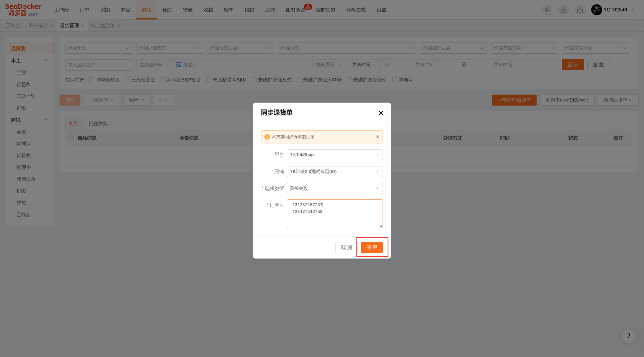Select 退货池 in the sidebar
The image size is (644, 357).
[30, 48]
